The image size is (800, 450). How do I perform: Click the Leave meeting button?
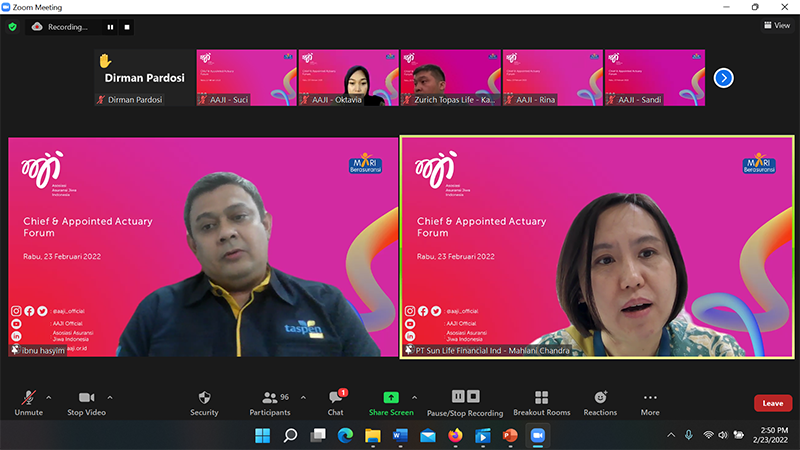(773, 403)
